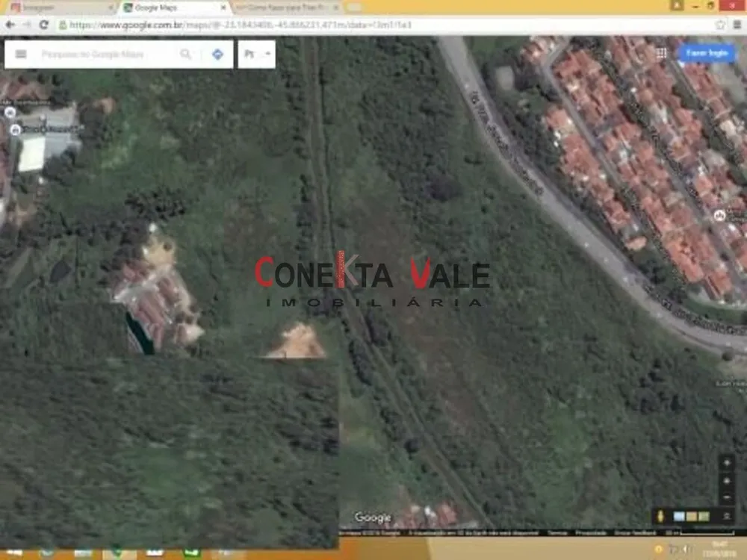Image resolution: width=747 pixels, height=560 pixels.
Task: Select the blue map imagery thumbnail
Action: pos(679,516)
